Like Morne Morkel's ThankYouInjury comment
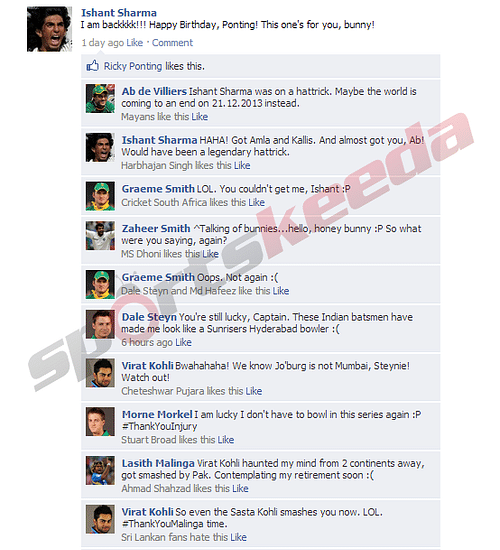 click(x=226, y=440)
